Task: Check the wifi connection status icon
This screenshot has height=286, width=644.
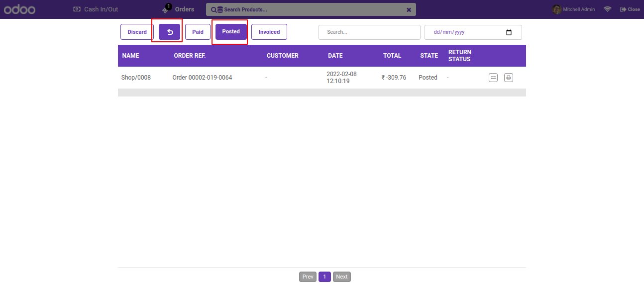Action: (607, 9)
